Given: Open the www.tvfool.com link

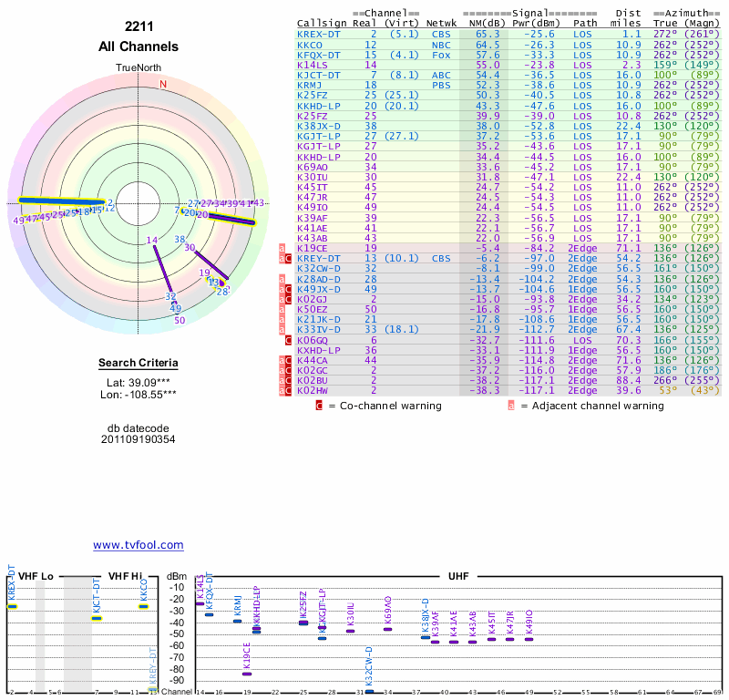Looking at the screenshot, I should coord(138,545).
